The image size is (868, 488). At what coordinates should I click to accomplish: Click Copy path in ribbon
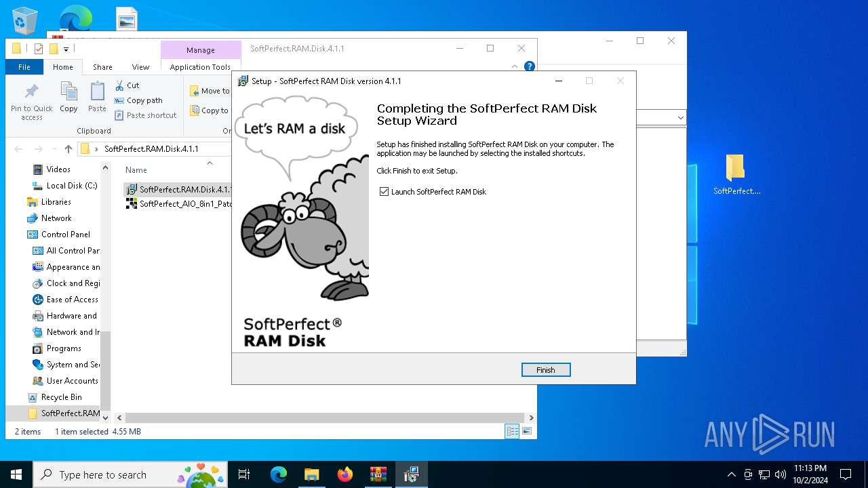click(x=138, y=100)
